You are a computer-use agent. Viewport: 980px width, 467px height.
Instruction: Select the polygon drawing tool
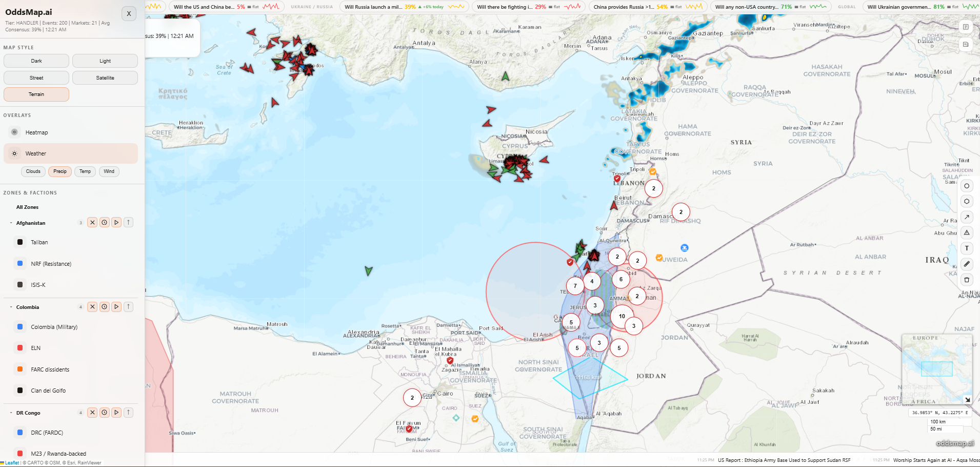(x=967, y=201)
